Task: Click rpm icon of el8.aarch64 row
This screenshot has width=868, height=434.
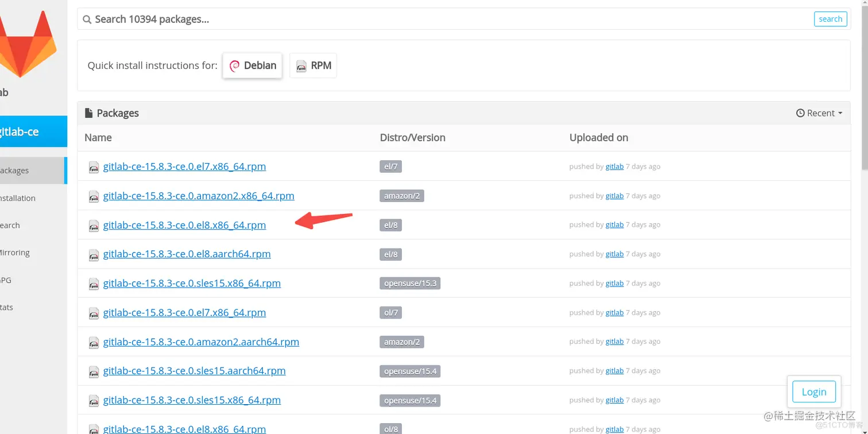Action: click(94, 254)
